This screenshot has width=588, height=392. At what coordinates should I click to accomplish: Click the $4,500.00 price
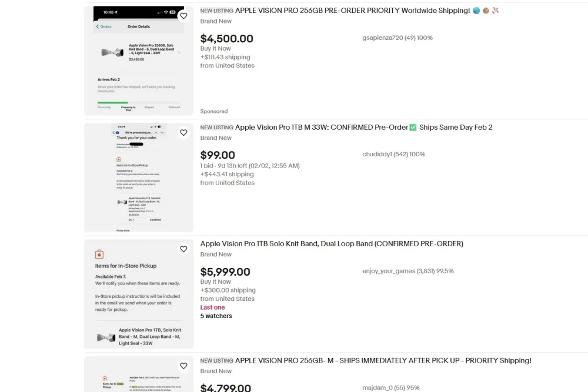point(226,39)
